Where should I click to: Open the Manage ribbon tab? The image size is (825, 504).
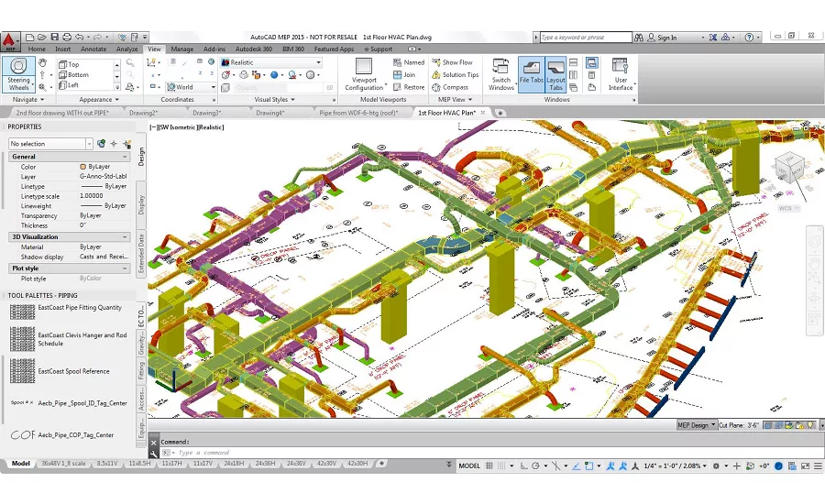pos(182,49)
